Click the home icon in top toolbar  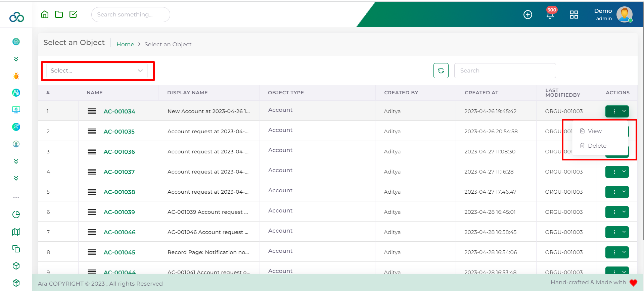coord(45,14)
